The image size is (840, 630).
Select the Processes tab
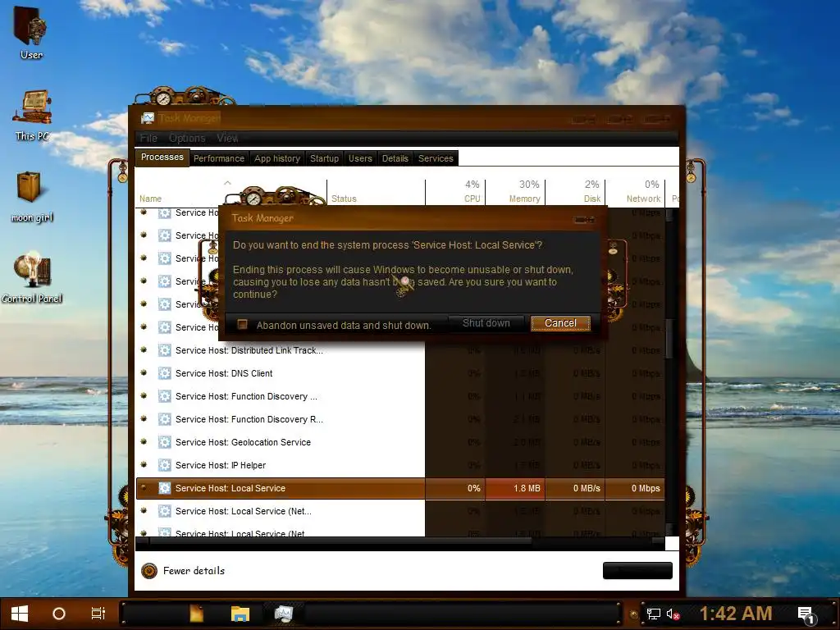point(162,157)
